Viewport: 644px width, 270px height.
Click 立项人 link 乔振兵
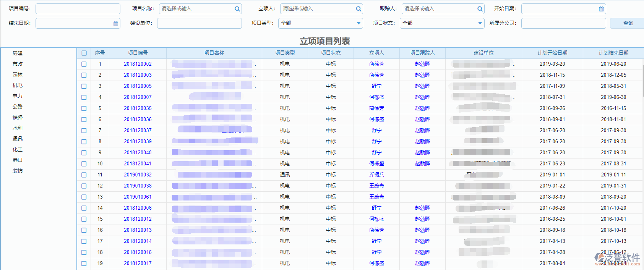coord(376,175)
